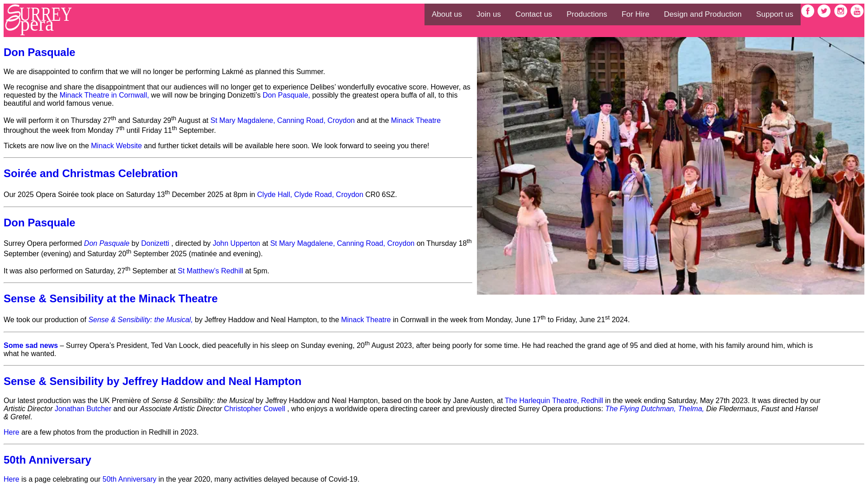Click St Mary Magdalene link near Saturday 29th August
This screenshot has height=488, width=868.
[283, 121]
